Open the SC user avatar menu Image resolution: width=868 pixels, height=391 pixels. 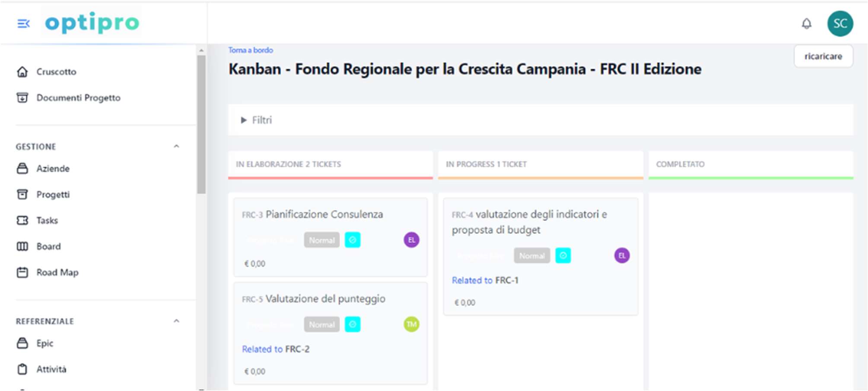click(x=840, y=23)
